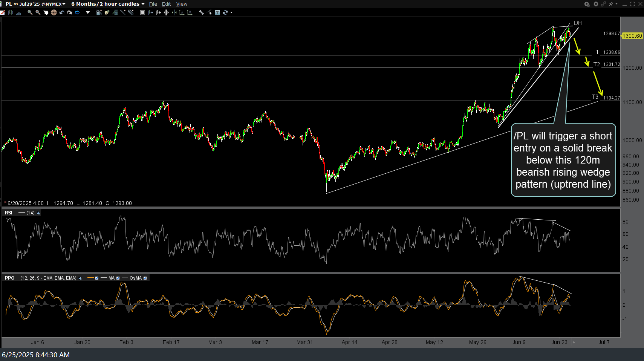Click the feedback chat bubble icon
Screen dimensions: 644x361
(x=587, y=4)
